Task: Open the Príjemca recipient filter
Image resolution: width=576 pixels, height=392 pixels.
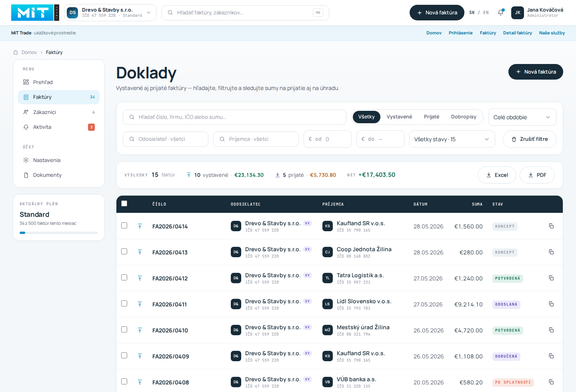Action: [x=256, y=139]
